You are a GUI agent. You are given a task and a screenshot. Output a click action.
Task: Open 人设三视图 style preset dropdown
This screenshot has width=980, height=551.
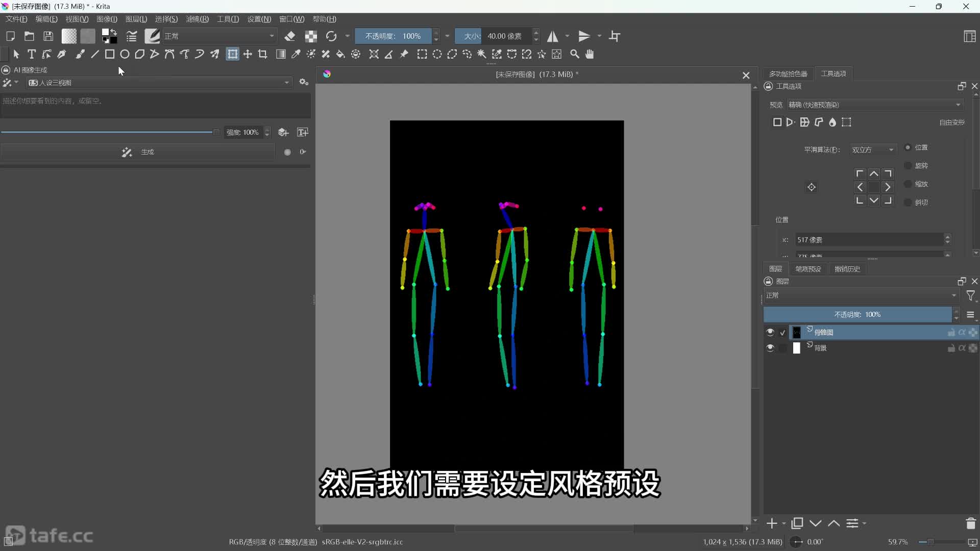[159, 83]
